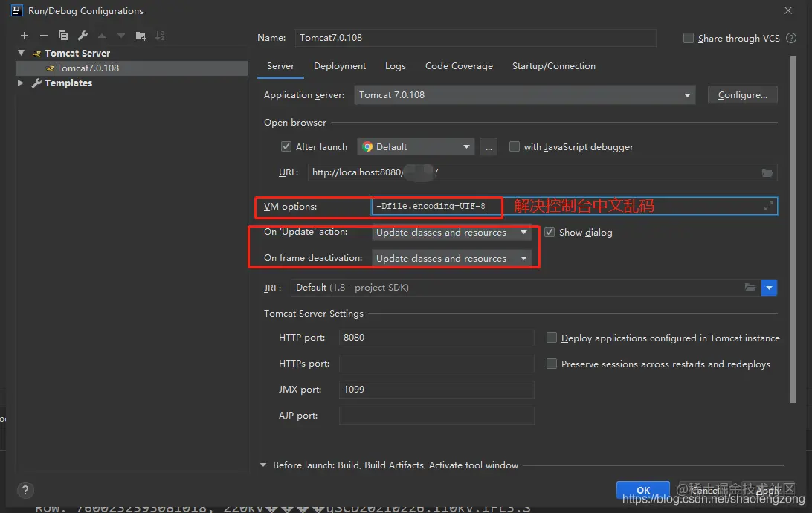Open edit templates wrench icon
Viewport: 812px width, 513px height.
coord(83,36)
